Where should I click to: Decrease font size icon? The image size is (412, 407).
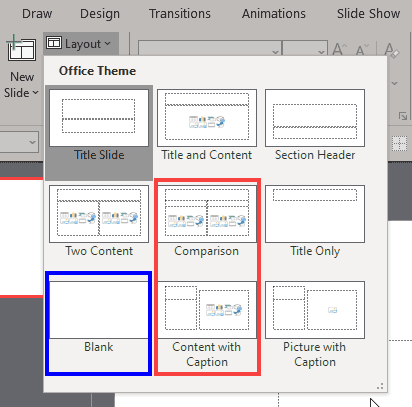coord(362,50)
